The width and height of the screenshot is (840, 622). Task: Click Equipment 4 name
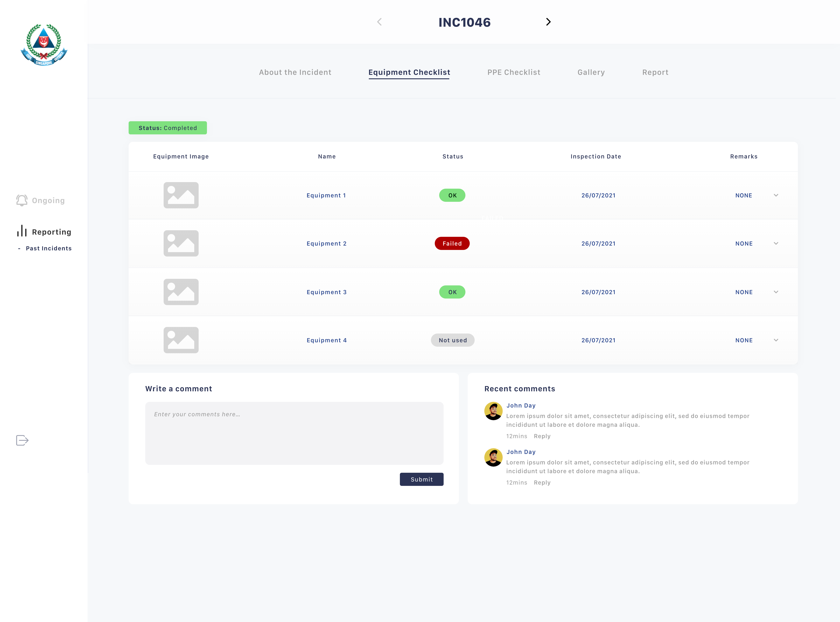pyautogui.click(x=326, y=340)
